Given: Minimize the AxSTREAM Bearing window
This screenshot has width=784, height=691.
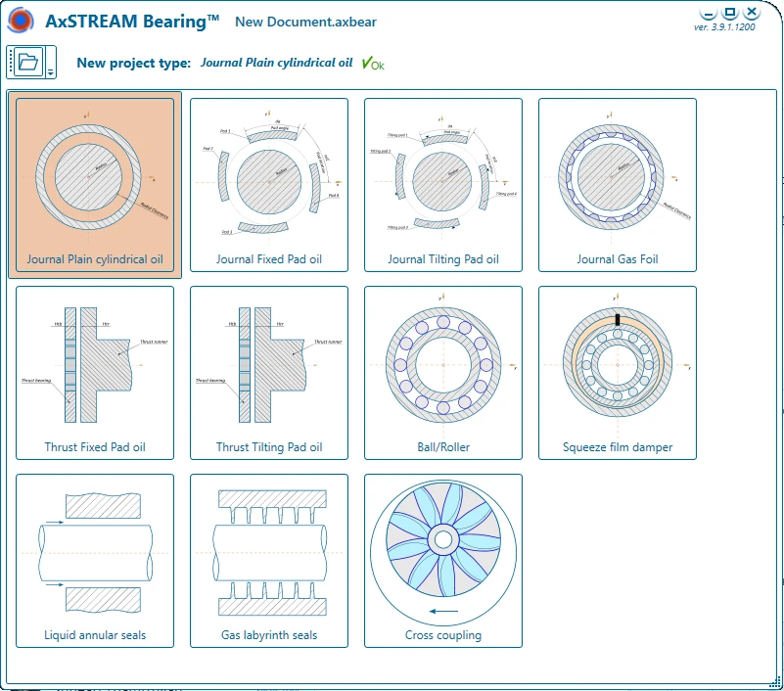Looking at the screenshot, I should click(x=709, y=13).
